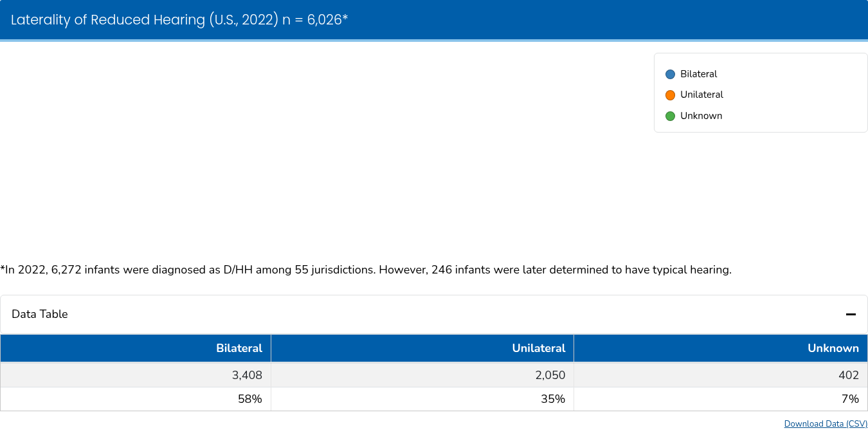Click the 2,050 Unilateral count cell
Screen dimensions: 868x446
(x=550, y=375)
